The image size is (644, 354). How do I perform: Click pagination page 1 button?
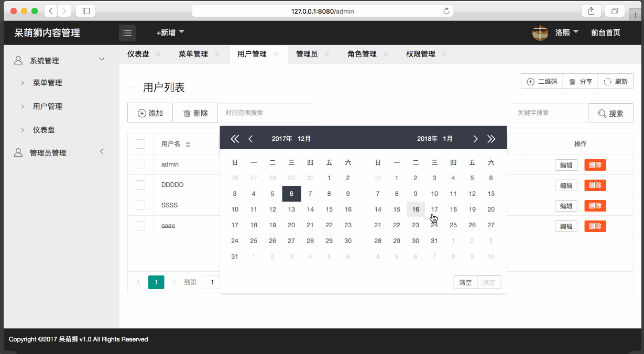[156, 282]
